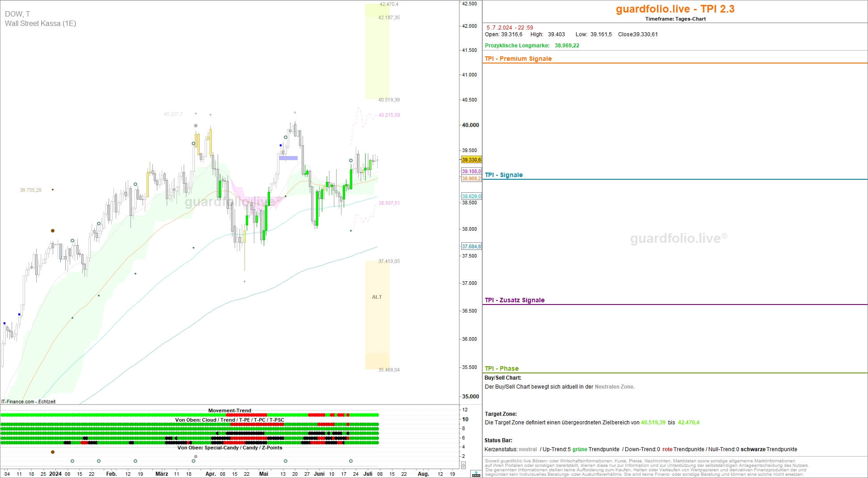Click the bold word schwarze in status bar

click(753, 449)
